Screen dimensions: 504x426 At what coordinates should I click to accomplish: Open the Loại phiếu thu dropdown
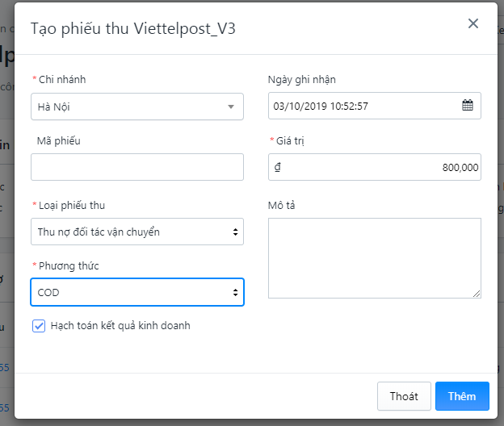click(x=137, y=232)
